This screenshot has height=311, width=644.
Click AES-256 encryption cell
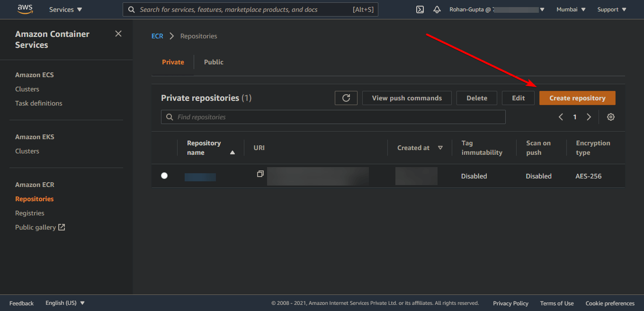pyautogui.click(x=589, y=176)
